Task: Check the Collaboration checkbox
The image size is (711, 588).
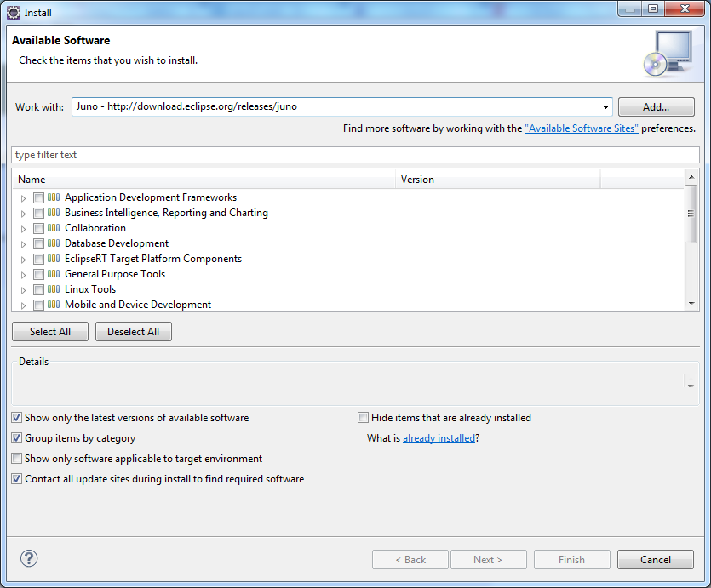Action: click(38, 228)
